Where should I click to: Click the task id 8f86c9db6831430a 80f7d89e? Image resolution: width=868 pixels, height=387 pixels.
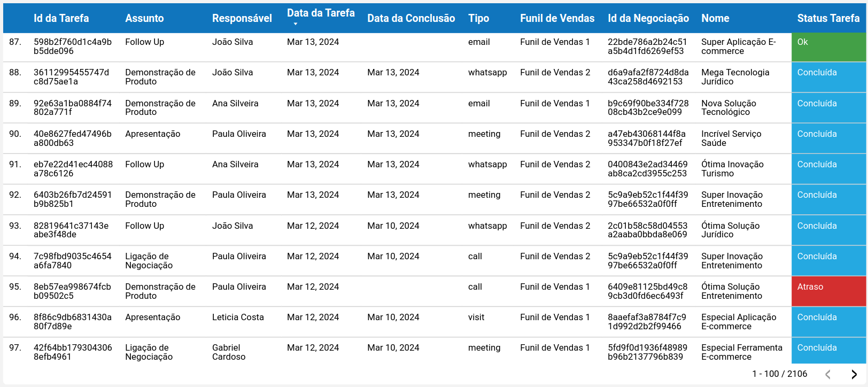(x=73, y=322)
